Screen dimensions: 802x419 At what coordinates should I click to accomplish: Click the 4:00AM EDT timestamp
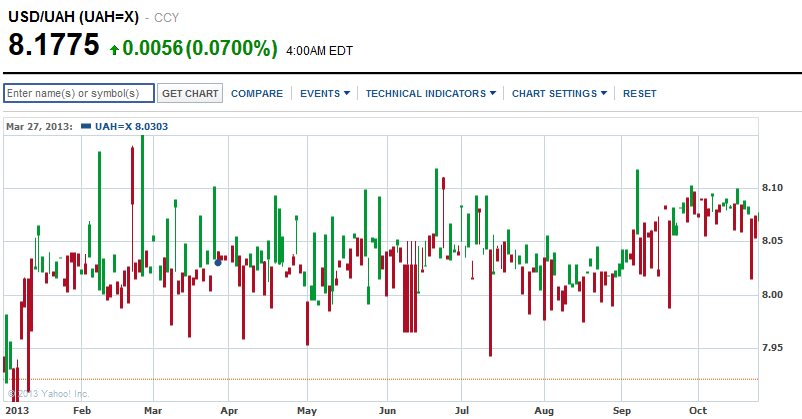(x=319, y=51)
